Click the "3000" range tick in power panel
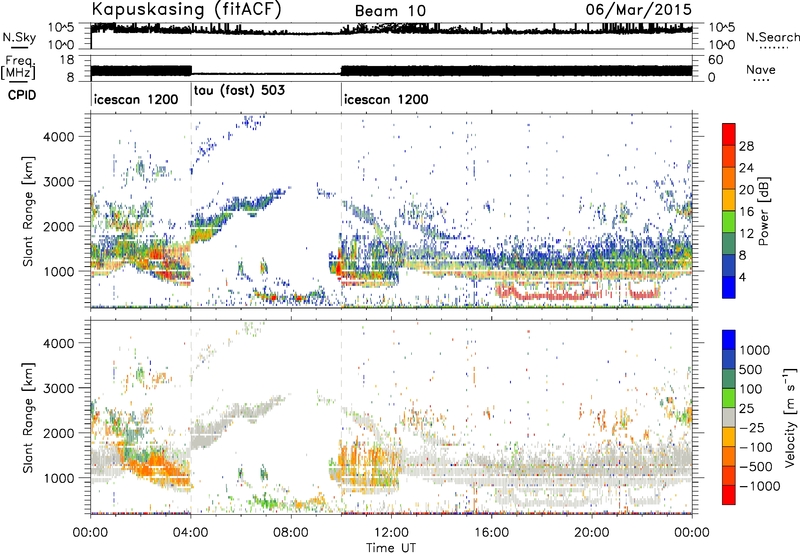The image size is (800, 554). coord(58,182)
